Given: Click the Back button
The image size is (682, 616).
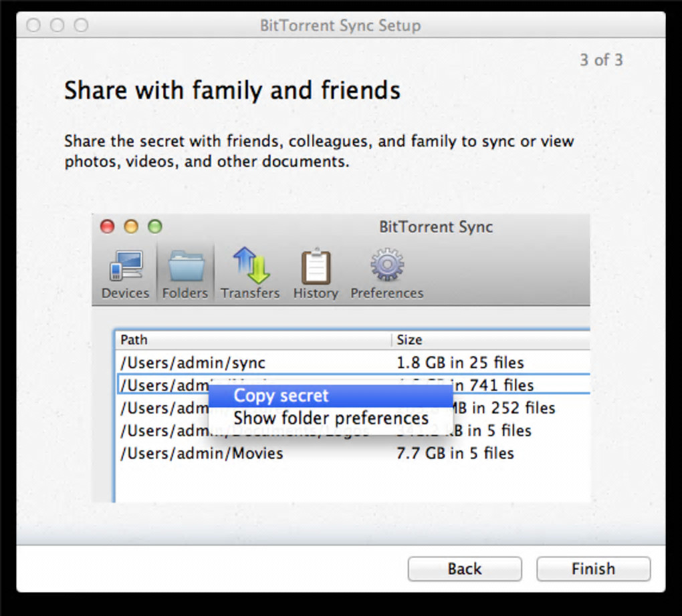Looking at the screenshot, I should [465, 569].
